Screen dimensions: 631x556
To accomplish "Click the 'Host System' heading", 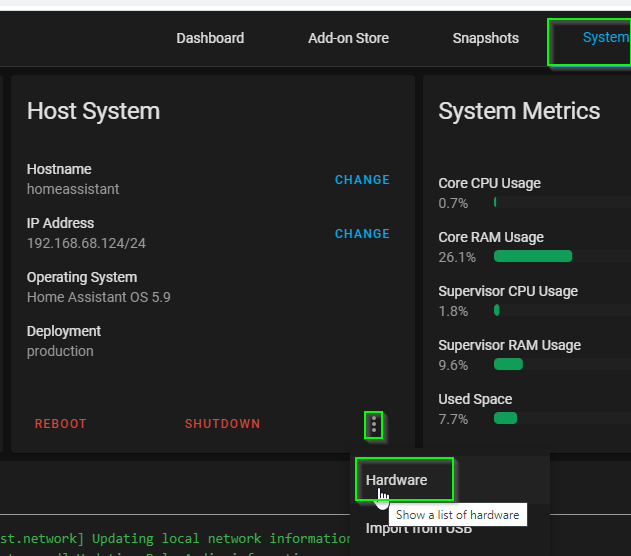I will (x=93, y=111).
